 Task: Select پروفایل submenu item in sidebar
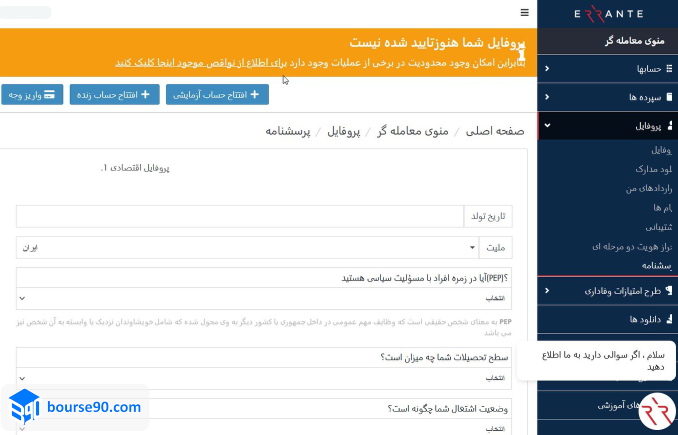pyautogui.click(x=661, y=150)
